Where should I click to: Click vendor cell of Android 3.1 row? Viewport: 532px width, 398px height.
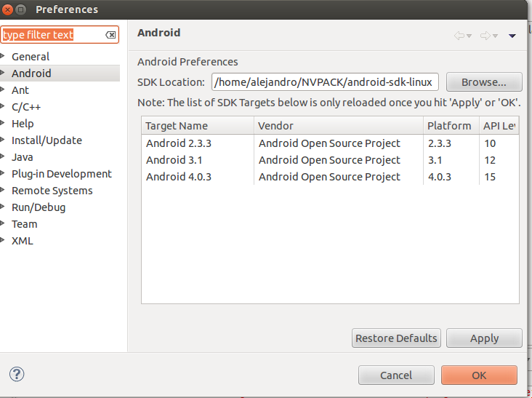329,160
